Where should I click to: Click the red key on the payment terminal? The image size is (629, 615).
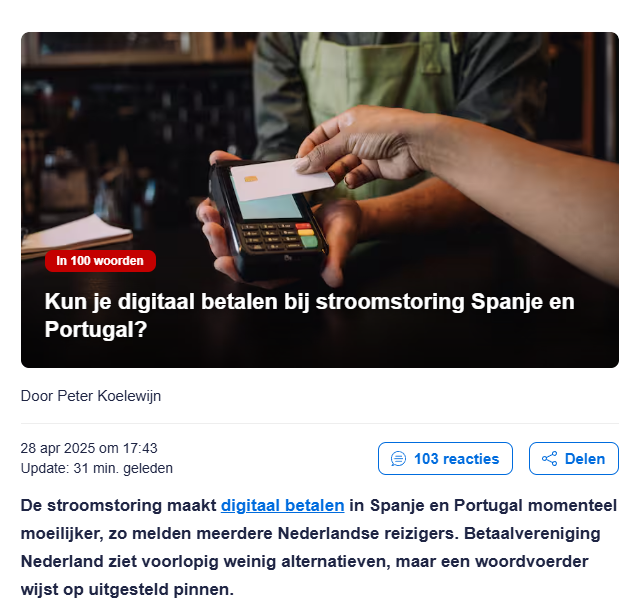click(303, 226)
